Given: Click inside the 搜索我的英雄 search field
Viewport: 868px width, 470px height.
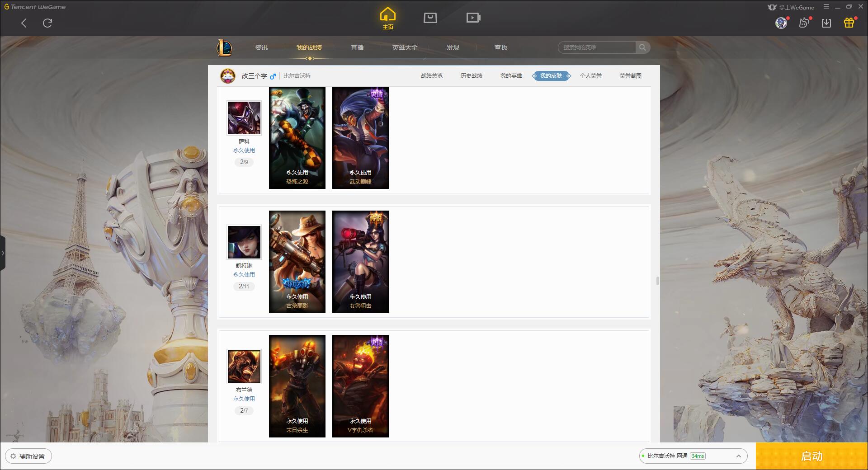Looking at the screenshot, I should click(597, 47).
